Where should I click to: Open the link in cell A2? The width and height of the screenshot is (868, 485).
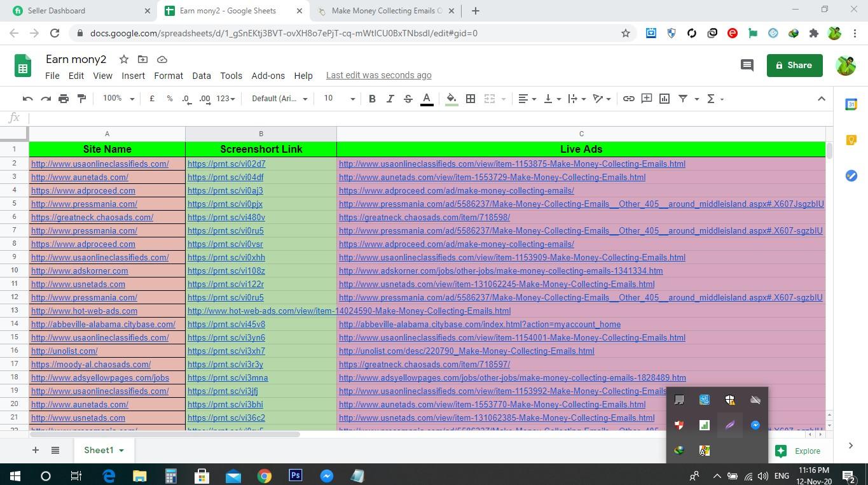(x=100, y=164)
